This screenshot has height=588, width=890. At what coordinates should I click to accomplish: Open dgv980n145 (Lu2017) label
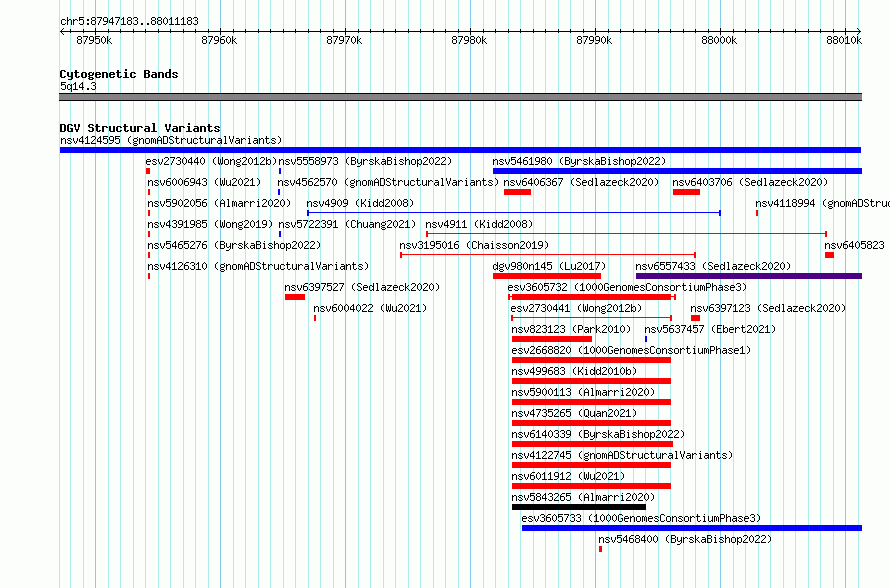pos(549,266)
